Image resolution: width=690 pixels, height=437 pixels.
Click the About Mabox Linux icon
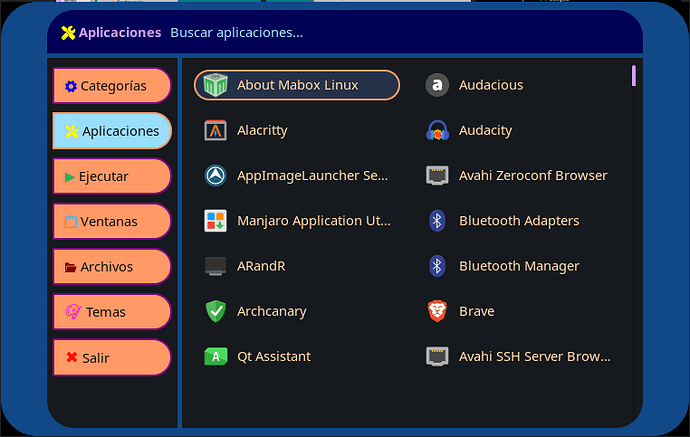pos(216,85)
